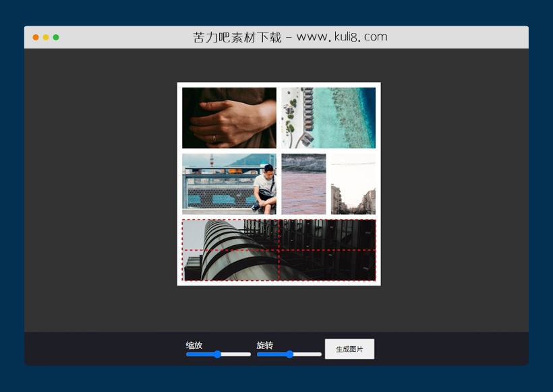Click the window title text with www.kuli8.com
The image size is (553, 392).
290,37
